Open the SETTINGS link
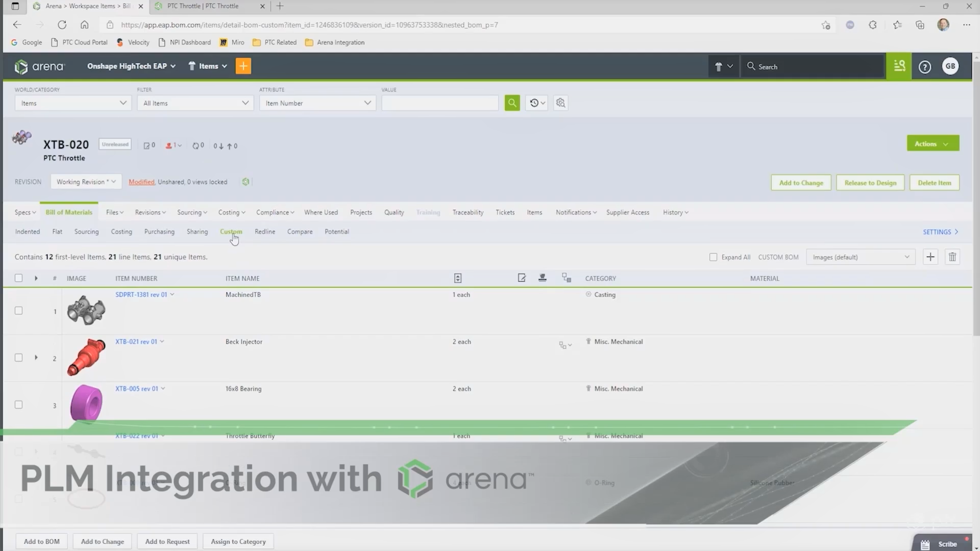Screen dimensions: 980x551 coord(940,232)
